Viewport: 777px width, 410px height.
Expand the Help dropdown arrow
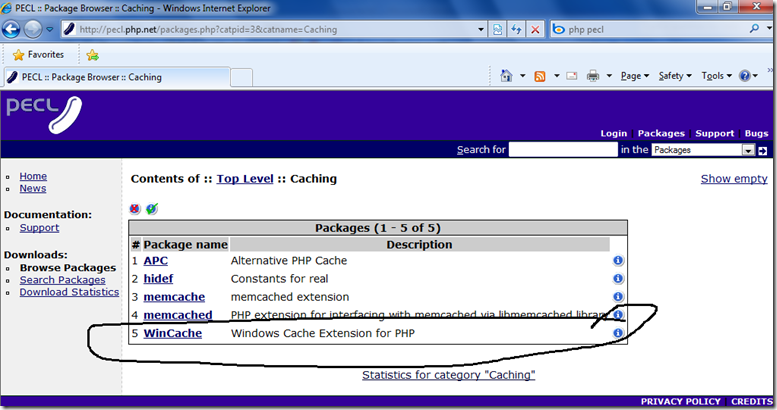(x=755, y=76)
